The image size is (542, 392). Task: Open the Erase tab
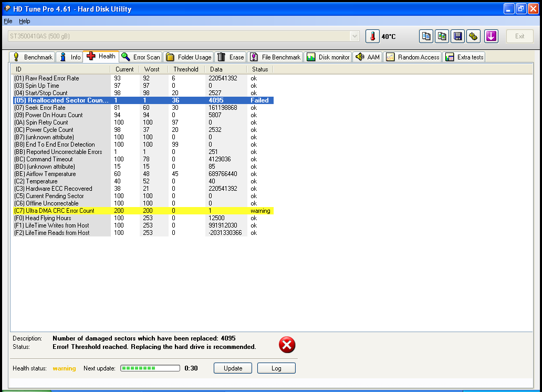(x=231, y=57)
